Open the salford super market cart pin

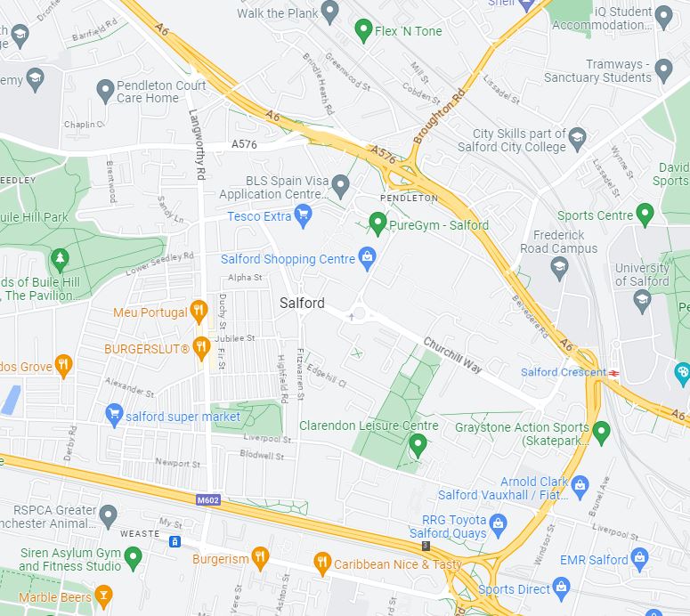(114, 416)
